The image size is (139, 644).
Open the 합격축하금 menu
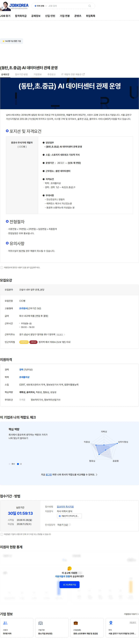pos(21,16)
